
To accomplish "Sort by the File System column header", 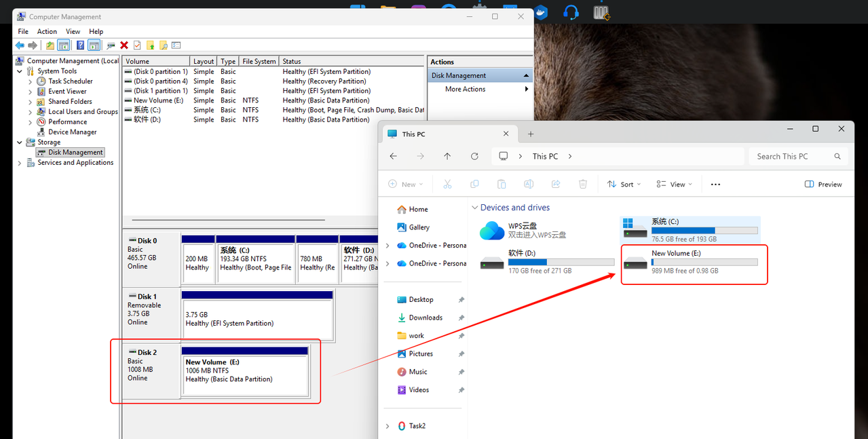I will tap(259, 61).
